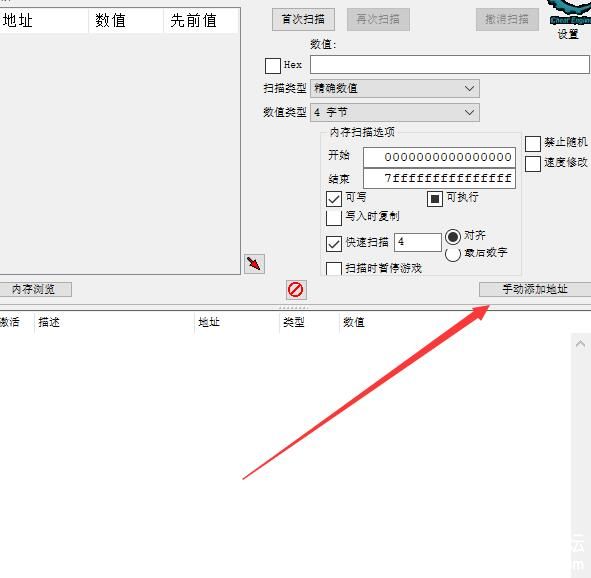Click the 数值 value input field
The image size is (591, 578).
[x=449, y=64]
